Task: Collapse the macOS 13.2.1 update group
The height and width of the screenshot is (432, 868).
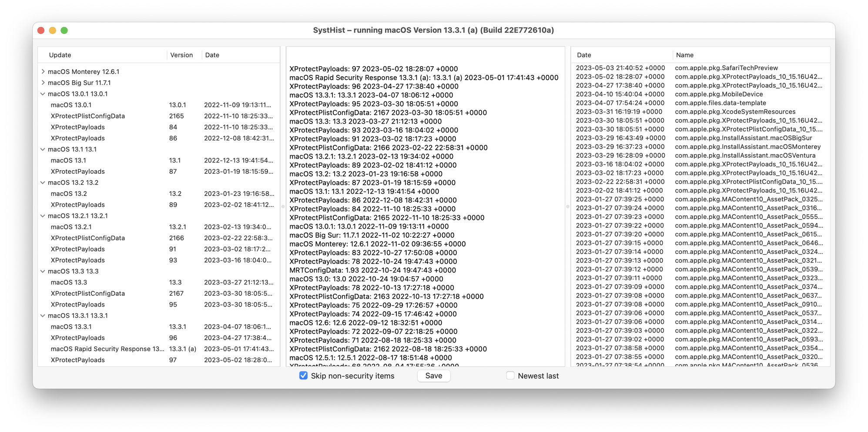Action: 43,216
